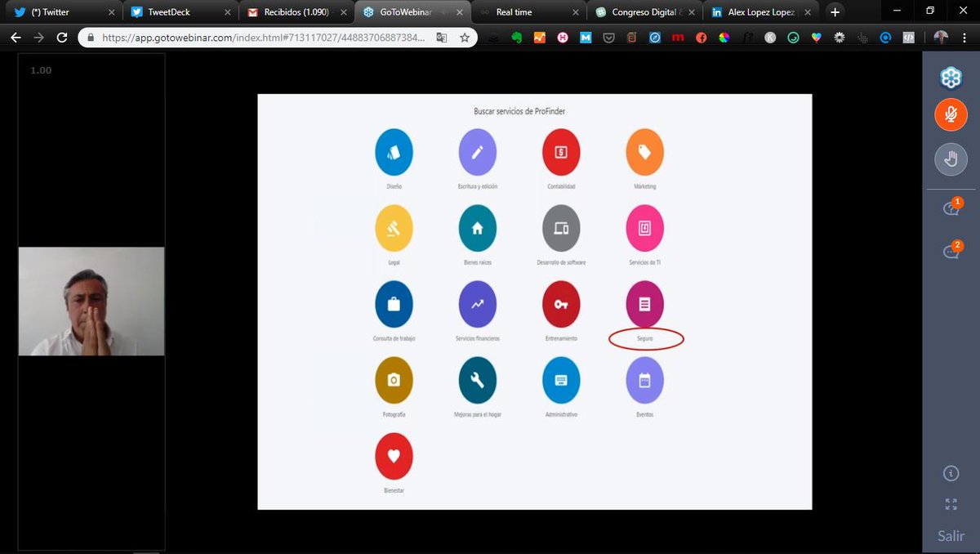Open the questions icon with badge 1
This screenshot has height=554, width=980.
[x=951, y=208]
